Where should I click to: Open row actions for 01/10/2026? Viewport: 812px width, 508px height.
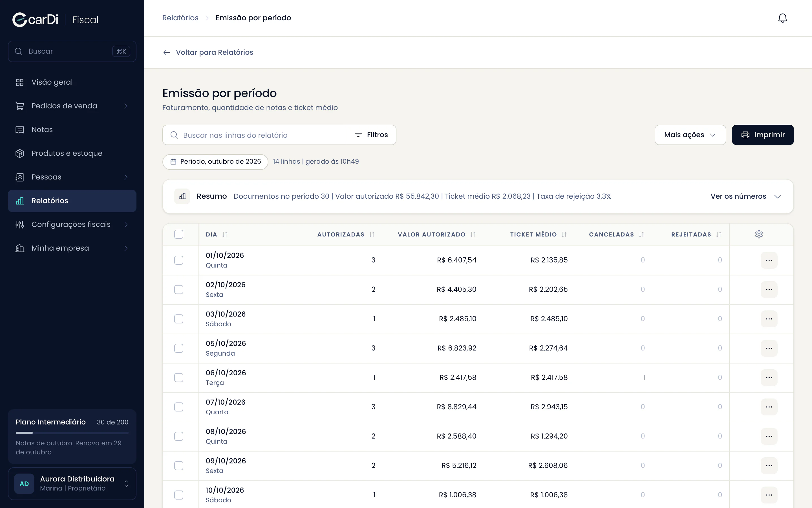pyautogui.click(x=769, y=260)
